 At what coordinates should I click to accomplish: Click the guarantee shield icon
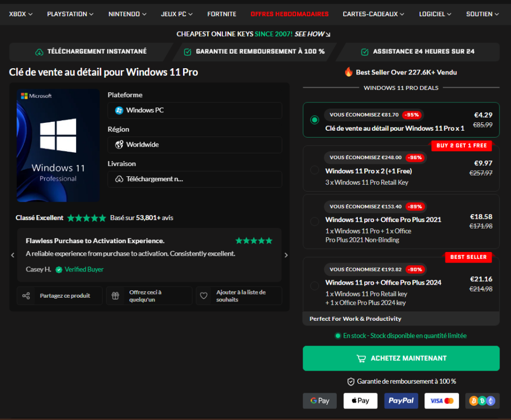tap(350, 382)
